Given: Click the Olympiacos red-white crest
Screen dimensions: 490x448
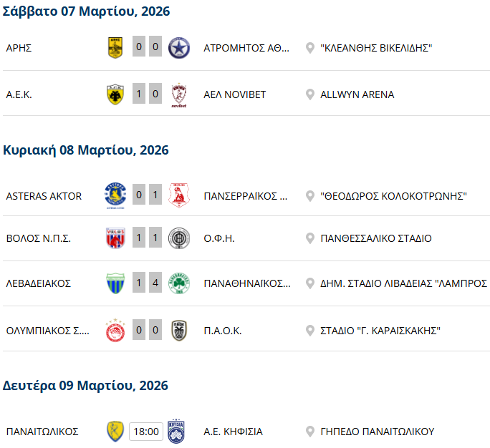Looking at the screenshot, I should [115, 330].
